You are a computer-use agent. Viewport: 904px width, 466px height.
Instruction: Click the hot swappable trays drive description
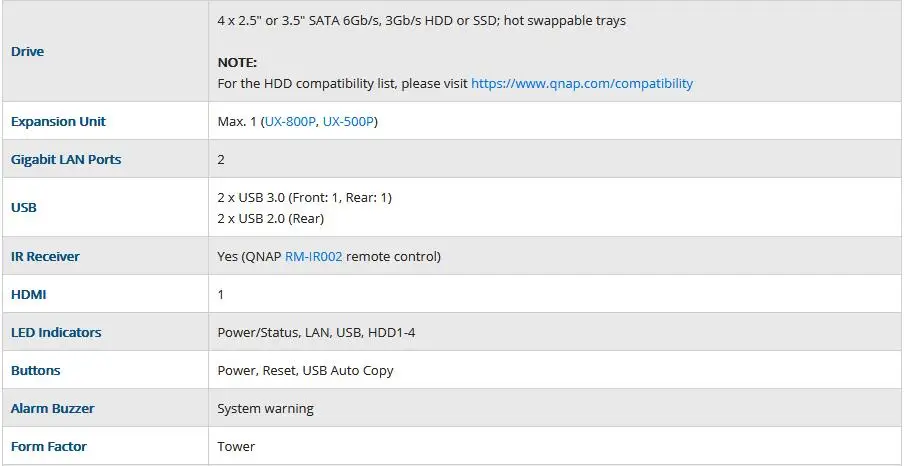421,21
